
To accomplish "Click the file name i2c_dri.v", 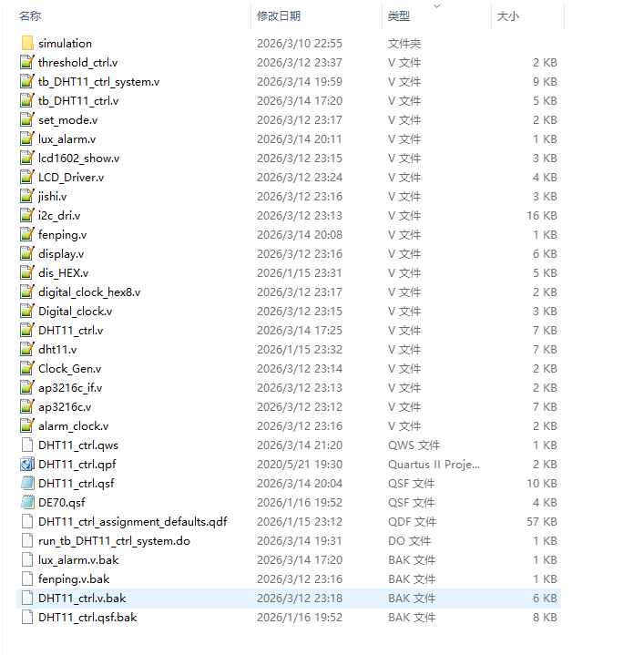I will point(59,216).
